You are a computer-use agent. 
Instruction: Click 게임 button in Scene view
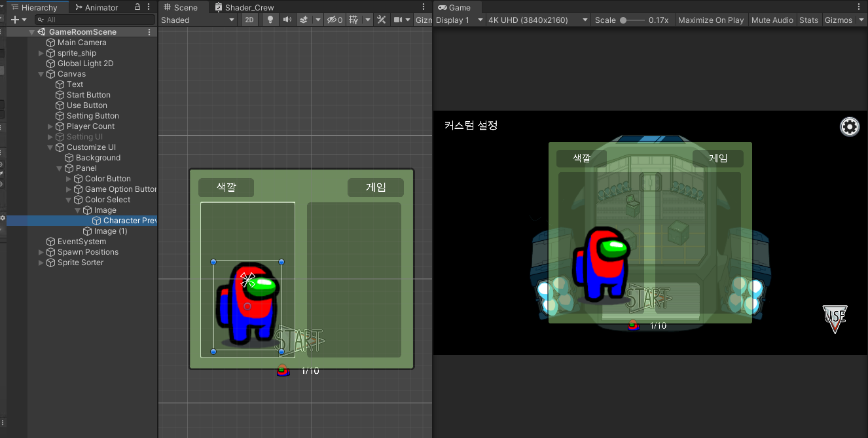(x=376, y=187)
